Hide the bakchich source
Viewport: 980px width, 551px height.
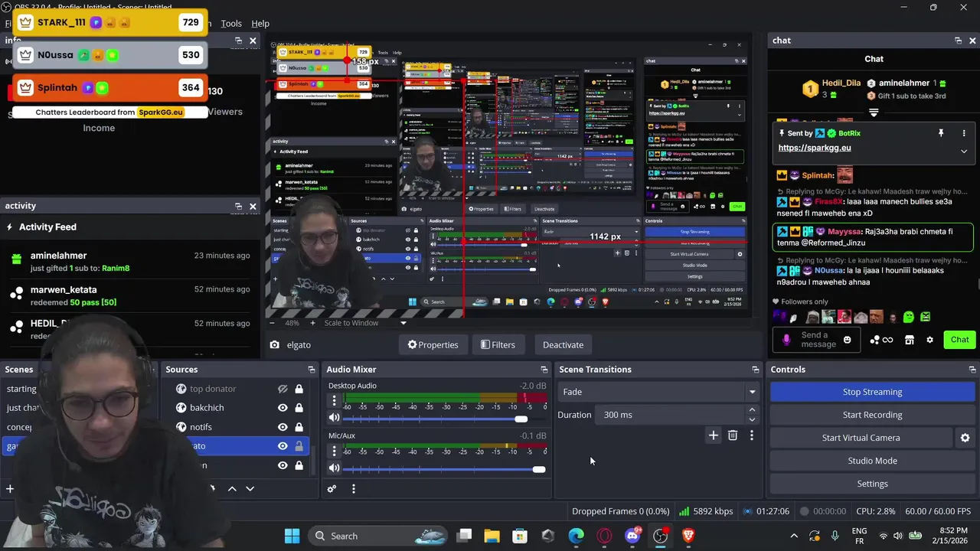[x=283, y=408]
